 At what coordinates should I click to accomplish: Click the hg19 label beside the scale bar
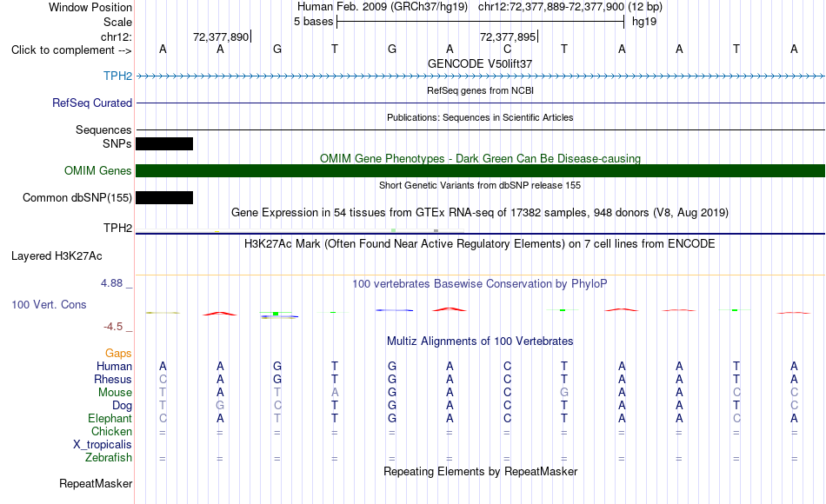(644, 22)
